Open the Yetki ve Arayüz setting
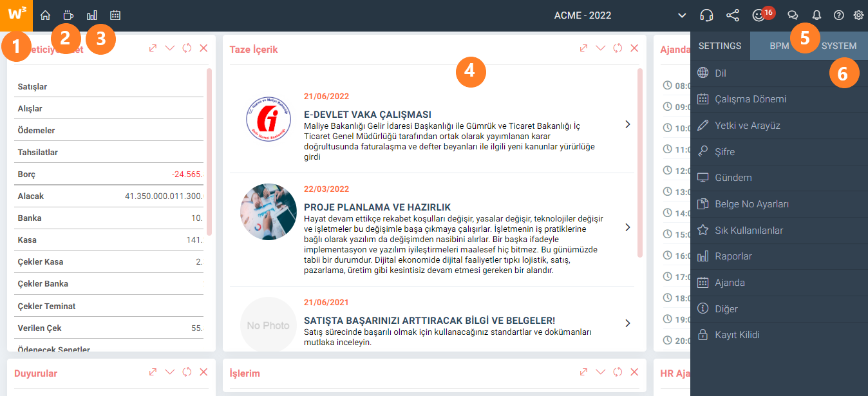The image size is (868, 396). (779, 126)
